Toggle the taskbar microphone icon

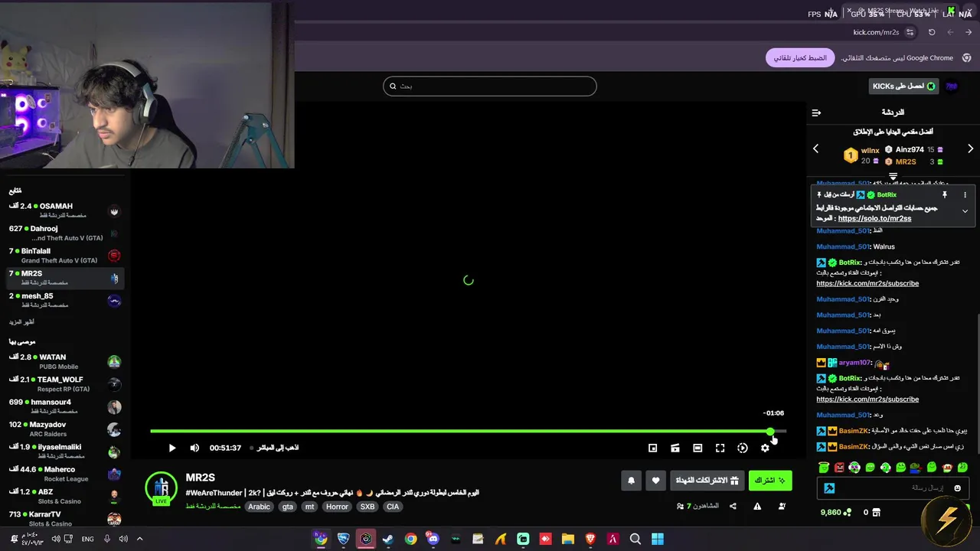point(107,539)
